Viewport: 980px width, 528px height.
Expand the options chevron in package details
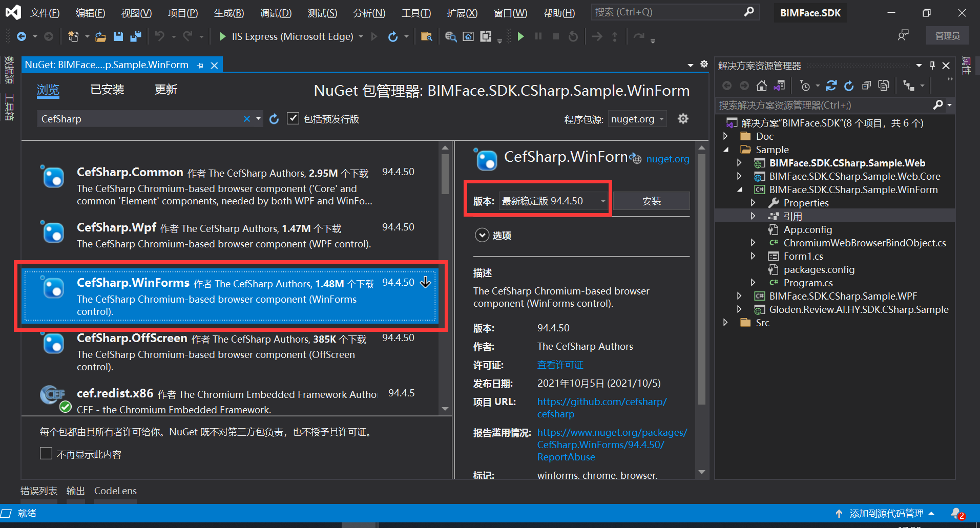click(x=482, y=235)
